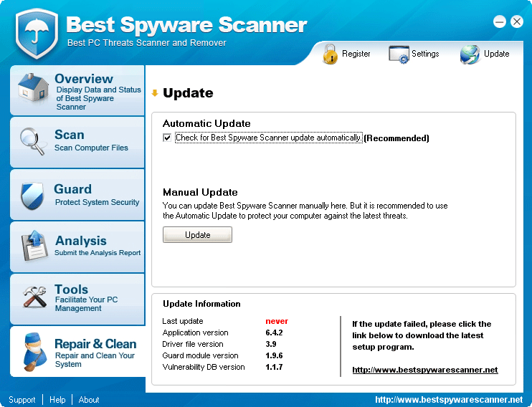Screen dimensions: 532x407
Task: Open the Register tab label
Action: click(x=356, y=54)
